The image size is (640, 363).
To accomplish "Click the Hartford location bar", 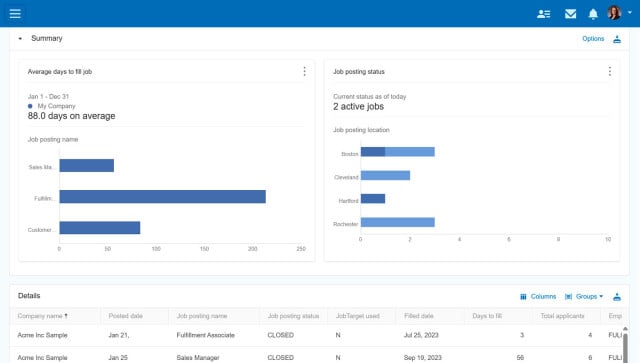I will point(373,199).
